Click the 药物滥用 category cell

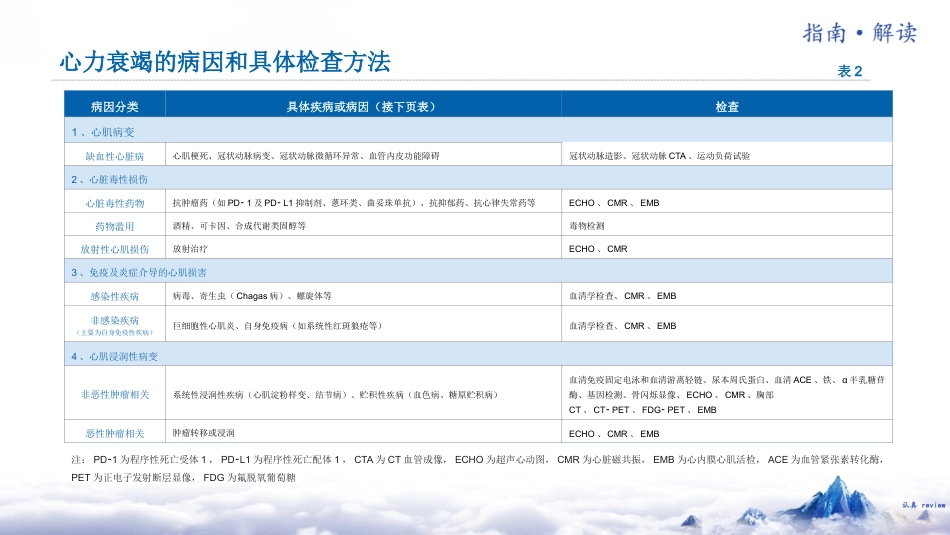click(x=115, y=225)
